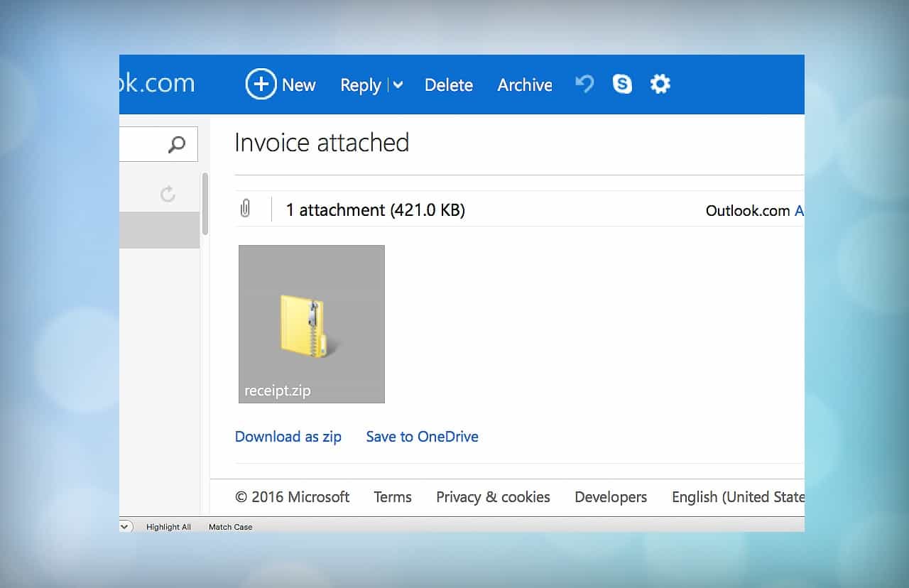The height and width of the screenshot is (588, 909).
Task: Click the © 2016 Microsoft text
Action: pos(293,497)
